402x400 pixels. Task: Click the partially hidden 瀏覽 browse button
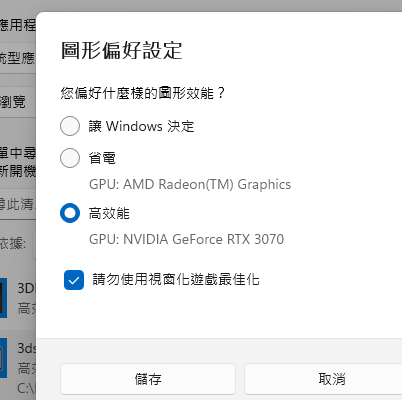[x=13, y=102]
